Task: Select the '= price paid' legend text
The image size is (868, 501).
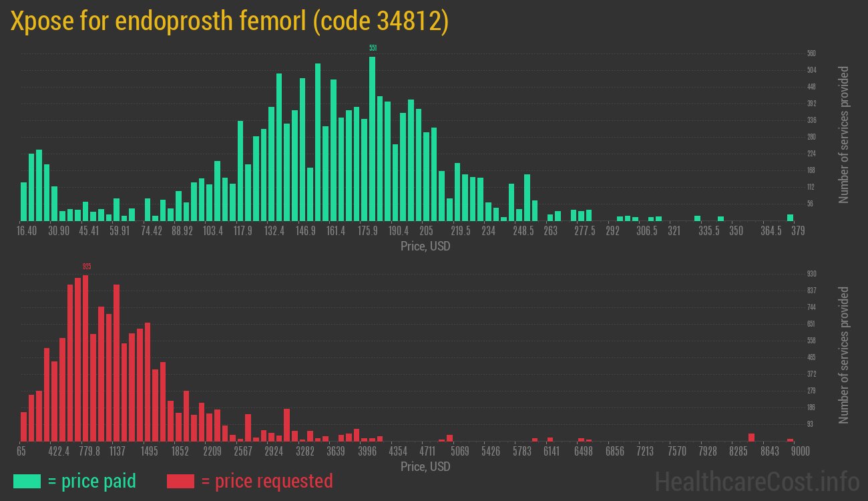Action: (91, 481)
